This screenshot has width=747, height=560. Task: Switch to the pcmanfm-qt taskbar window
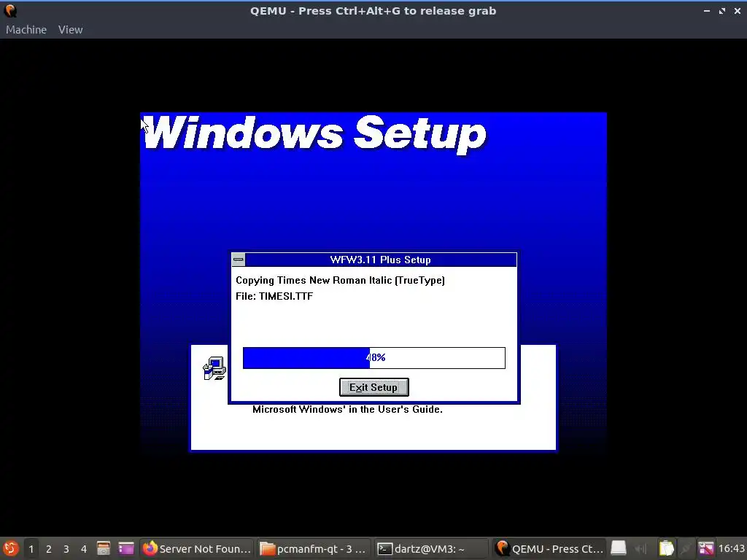[314, 548]
